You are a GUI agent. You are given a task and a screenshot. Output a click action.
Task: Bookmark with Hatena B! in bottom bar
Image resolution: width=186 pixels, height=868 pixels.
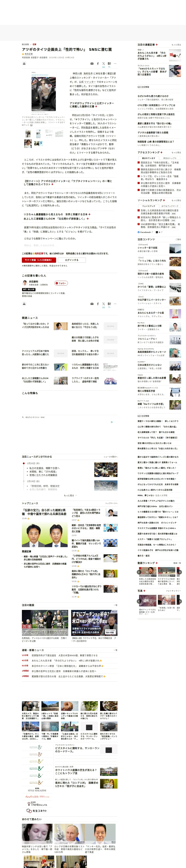109,304
